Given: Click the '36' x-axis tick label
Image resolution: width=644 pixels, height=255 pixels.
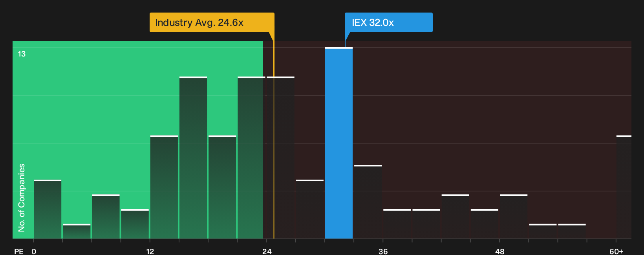Looking at the screenshot, I should point(383,251).
